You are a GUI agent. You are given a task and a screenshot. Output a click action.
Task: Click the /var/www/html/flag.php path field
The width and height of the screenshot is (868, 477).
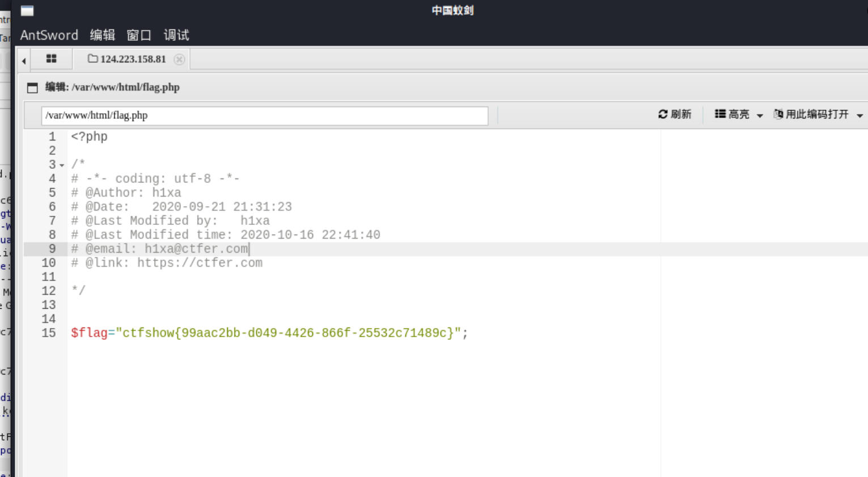pyautogui.click(x=264, y=116)
